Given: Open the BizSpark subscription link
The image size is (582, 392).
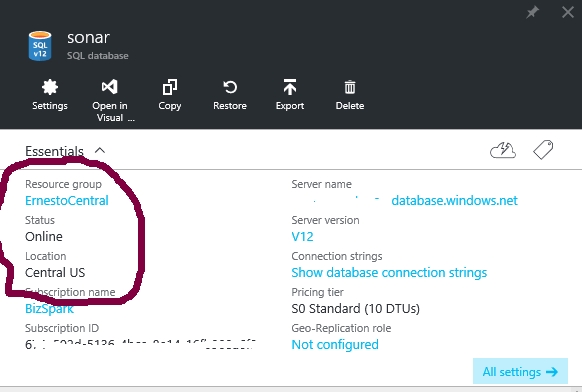Looking at the screenshot, I should pyautogui.click(x=49, y=309).
